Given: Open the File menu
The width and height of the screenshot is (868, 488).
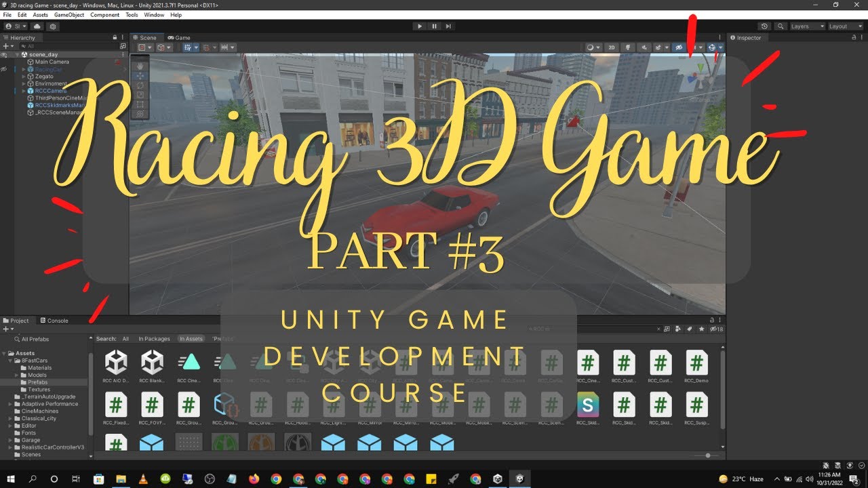Looking at the screenshot, I should [7, 15].
